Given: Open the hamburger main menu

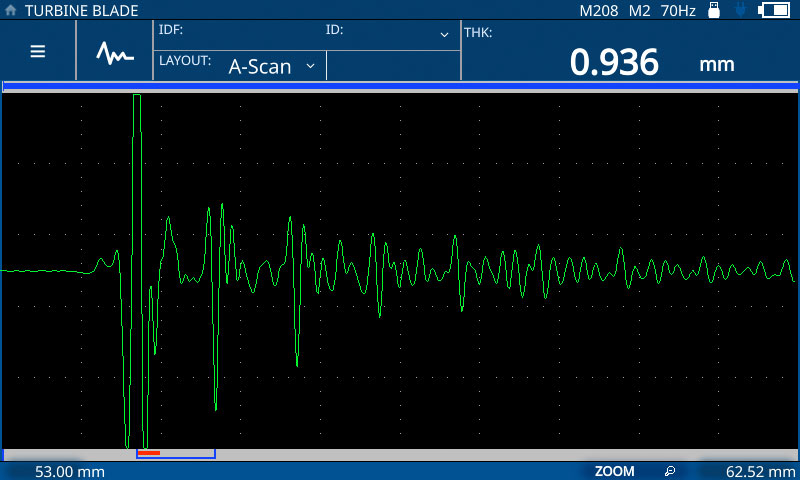Looking at the screenshot, I should coord(38,51).
